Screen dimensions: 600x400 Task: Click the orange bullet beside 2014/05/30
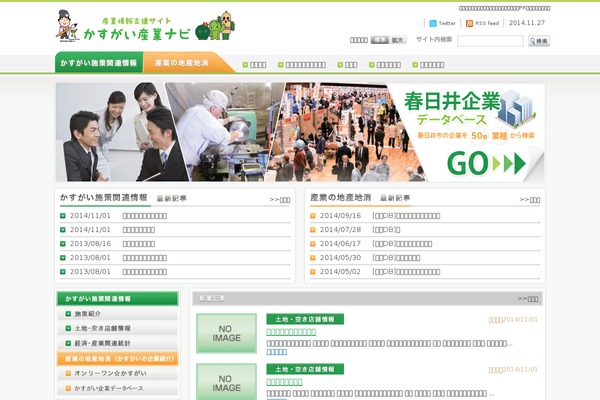(313, 258)
